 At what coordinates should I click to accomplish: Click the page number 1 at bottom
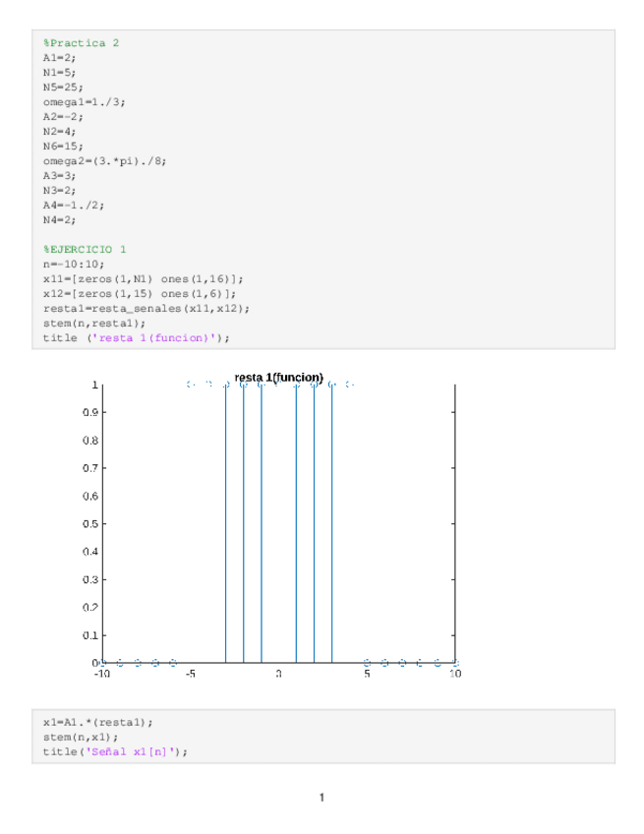[x=322, y=797]
